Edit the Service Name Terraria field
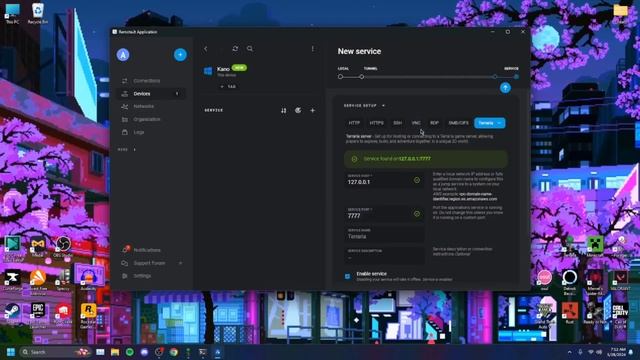The height and width of the screenshot is (360, 640). (384, 234)
